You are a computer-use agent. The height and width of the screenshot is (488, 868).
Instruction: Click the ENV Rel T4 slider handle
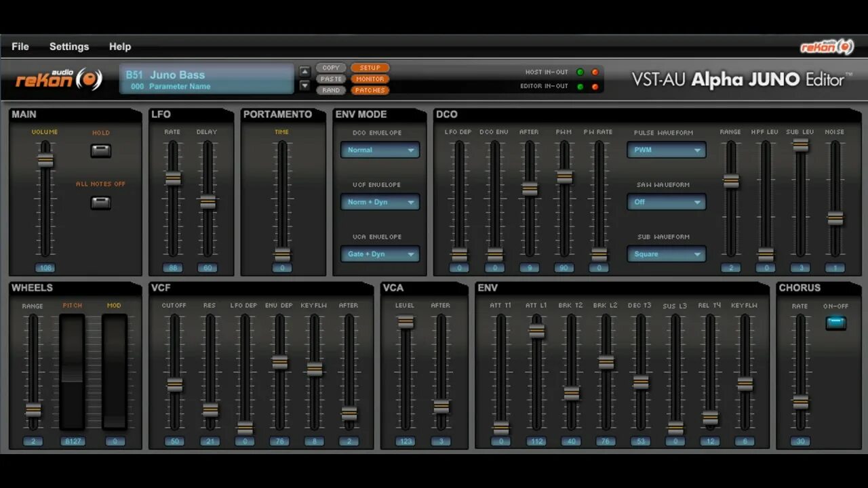pyautogui.click(x=710, y=418)
